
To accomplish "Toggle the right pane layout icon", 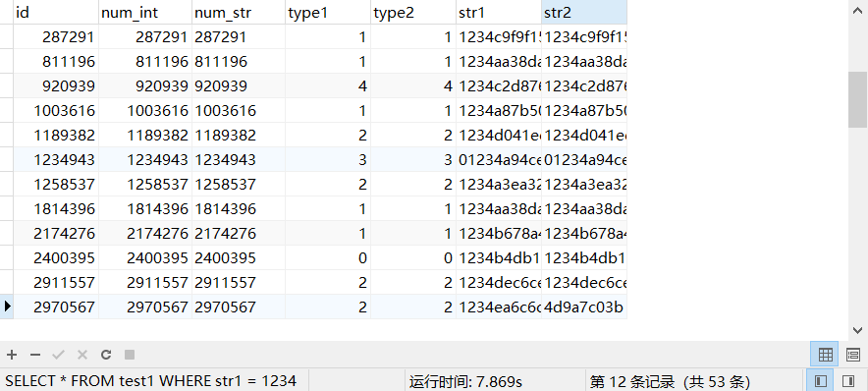I will pos(847,381).
